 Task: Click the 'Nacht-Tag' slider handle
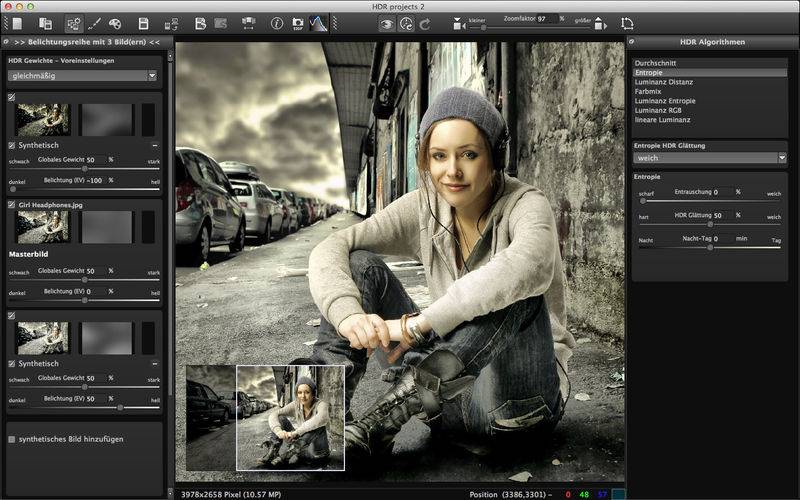(710, 246)
